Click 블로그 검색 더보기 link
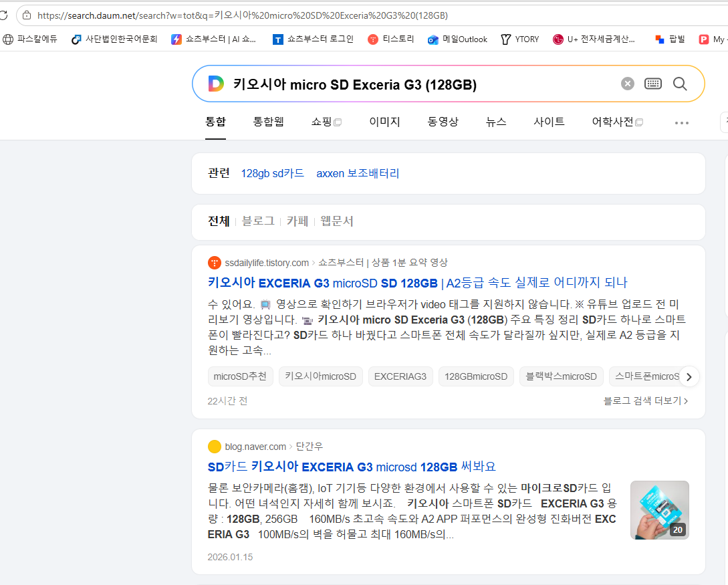Viewport: 728px width, 585px height. (x=645, y=400)
